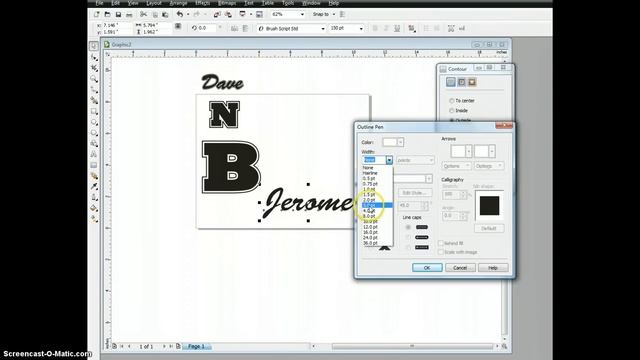The width and height of the screenshot is (640, 360).
Task: Open the Fill bucket tool flyout
Action: point(94,208)
